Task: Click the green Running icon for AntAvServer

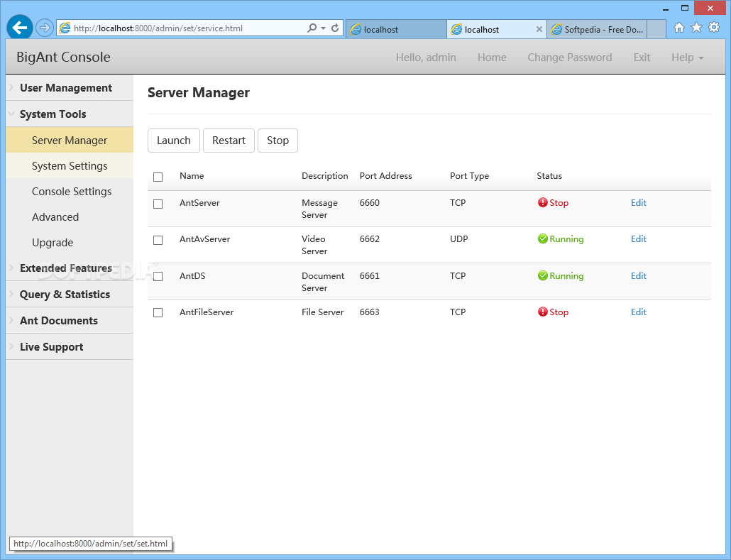Action: point(543,238)
